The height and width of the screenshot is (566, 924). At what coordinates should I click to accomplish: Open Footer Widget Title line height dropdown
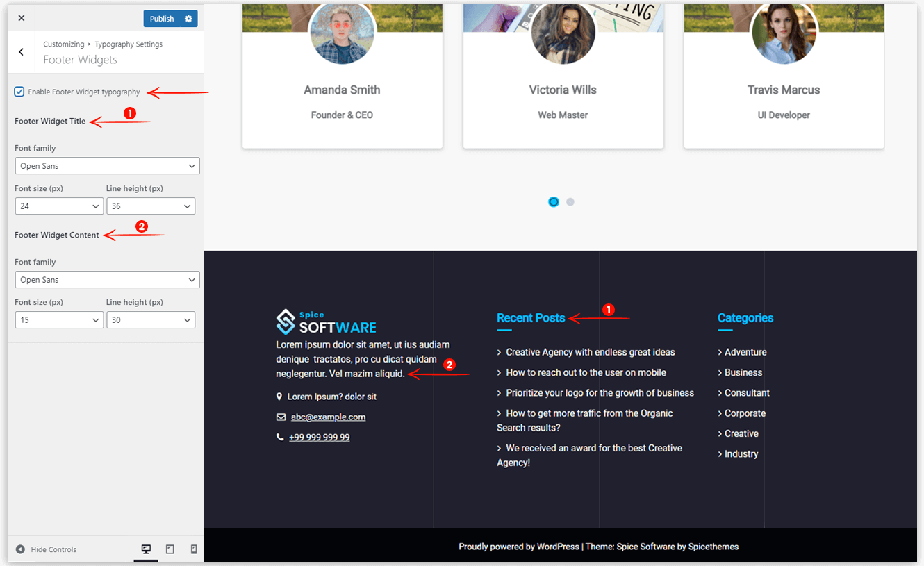pos(151,206)
